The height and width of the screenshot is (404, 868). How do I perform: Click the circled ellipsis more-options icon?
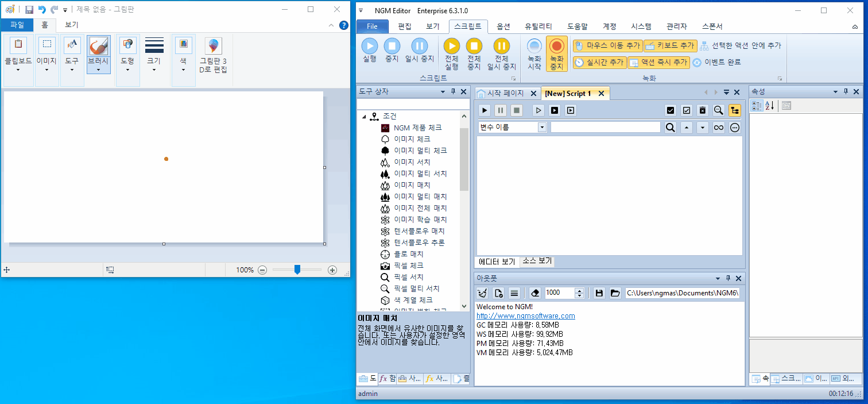point(734,128)
